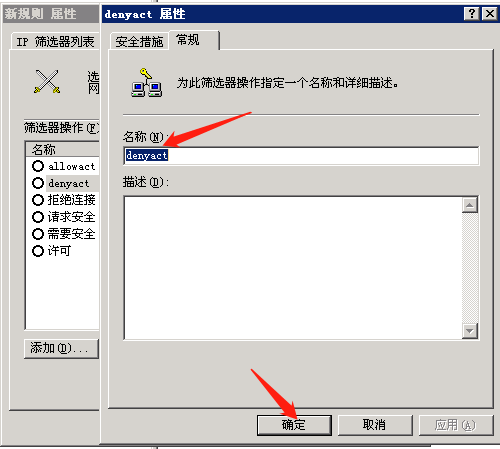Click the 名称 name input field

tap(301, 156)
